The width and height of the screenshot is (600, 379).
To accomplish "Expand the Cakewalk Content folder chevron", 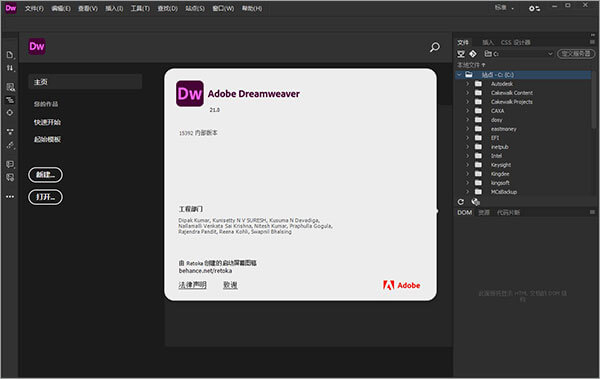I will (x=467, y=93).
